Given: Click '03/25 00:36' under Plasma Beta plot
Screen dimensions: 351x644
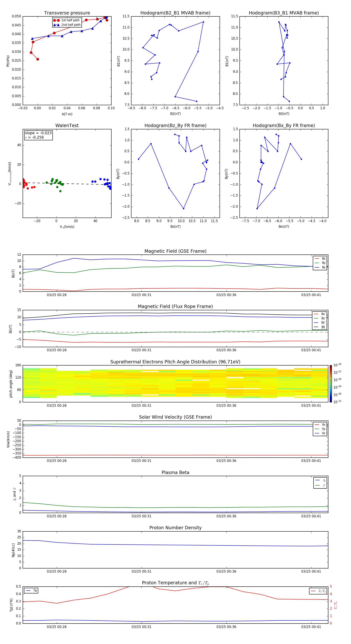Looking at the screenshot, I should pyautogui.click(x=226, y=516).
